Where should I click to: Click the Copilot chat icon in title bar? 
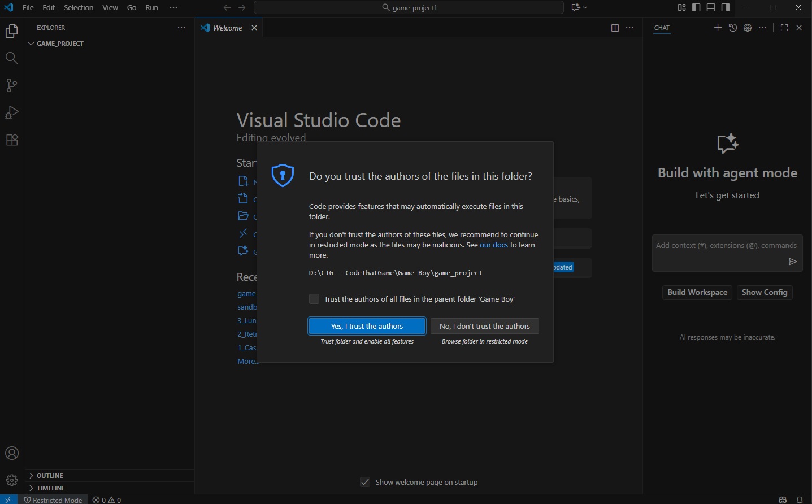coord(576,8)
